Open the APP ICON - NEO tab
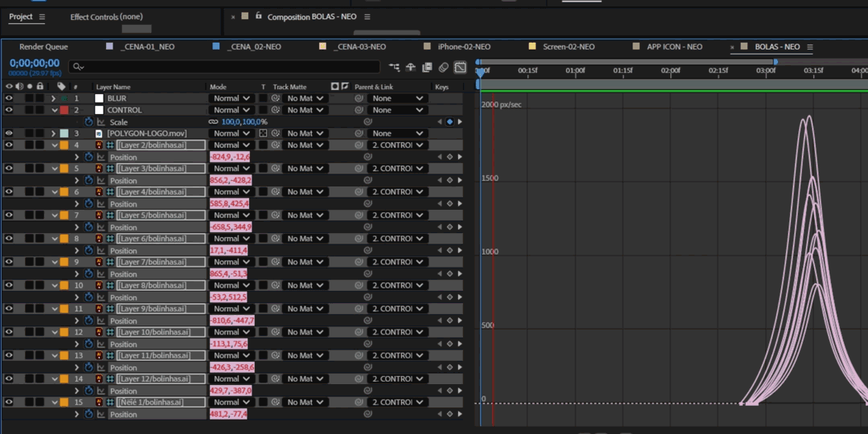This screenshot has height=434, width=868. point(675,47)
